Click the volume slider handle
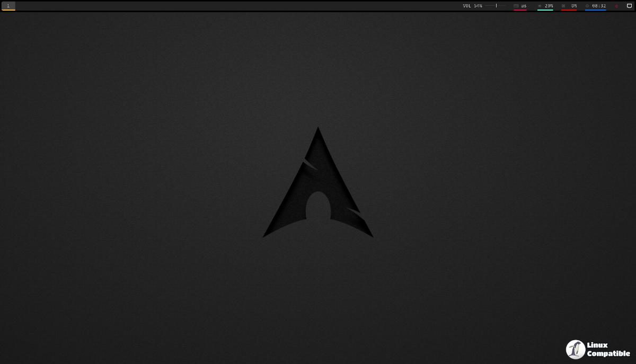 point(496,6)
